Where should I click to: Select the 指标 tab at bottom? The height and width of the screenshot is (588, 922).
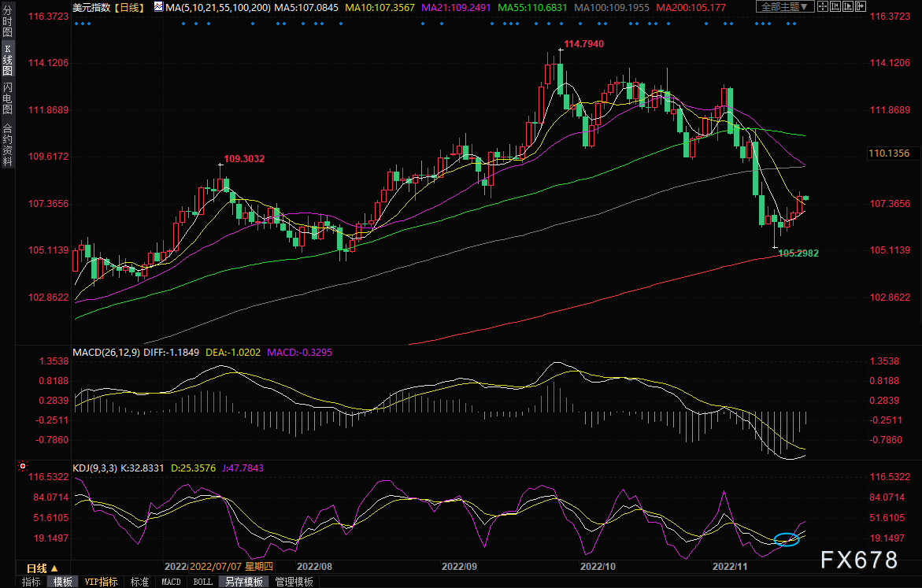click(x=31, y=582)
